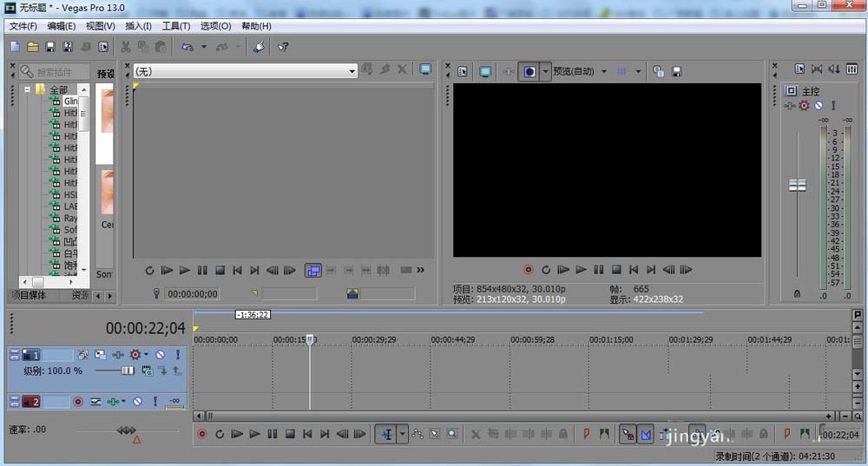Viewport: 868px width, 466px height.
Task: Stop playback in trimmer panel
Action: [x=220, y=271]
